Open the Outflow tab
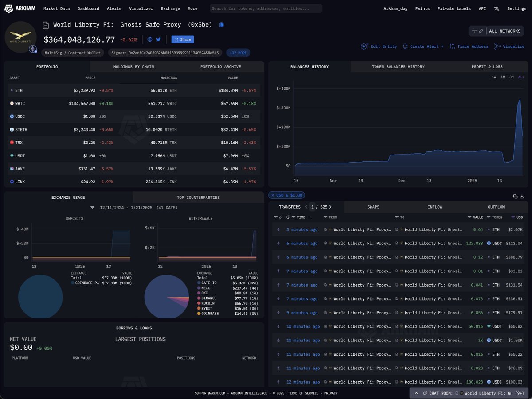Viewport: 532px width, 399px height. pos(496,207)
